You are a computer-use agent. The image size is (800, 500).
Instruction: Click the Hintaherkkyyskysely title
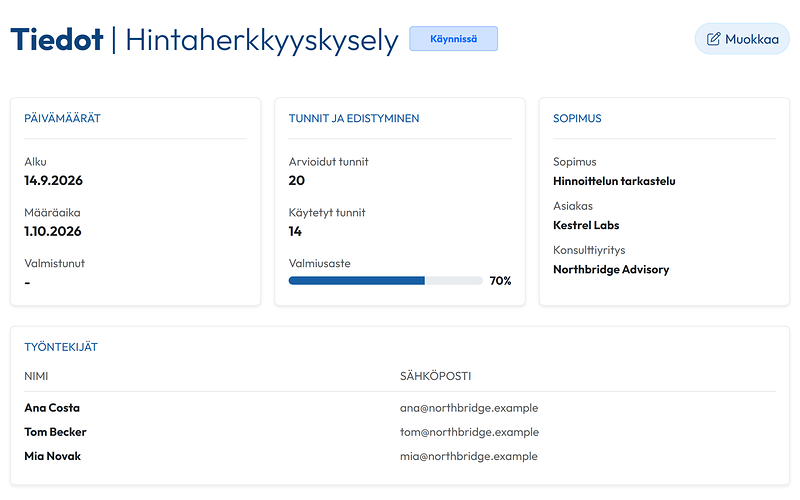(x=262, y=40)
